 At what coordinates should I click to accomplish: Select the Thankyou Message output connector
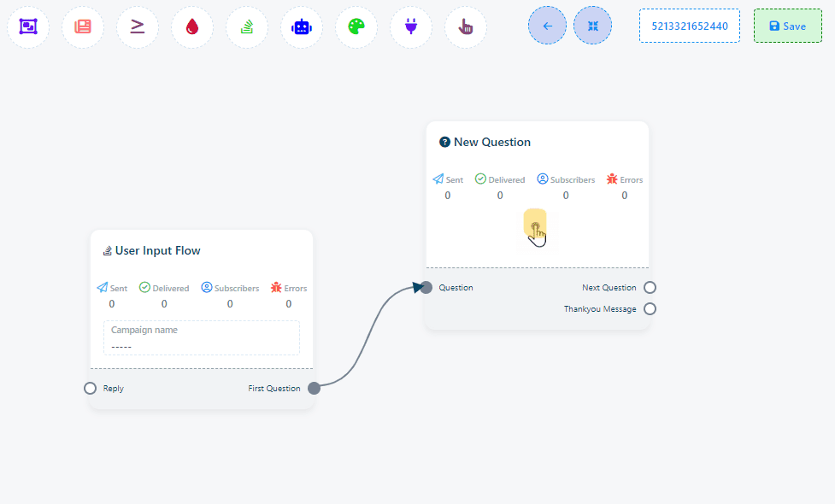(x=650, y=309)
